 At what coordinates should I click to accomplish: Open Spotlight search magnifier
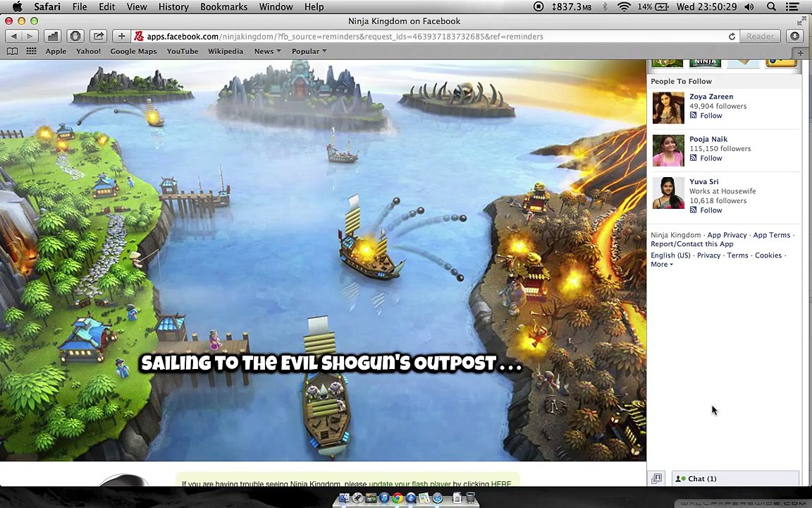(771, 7)
